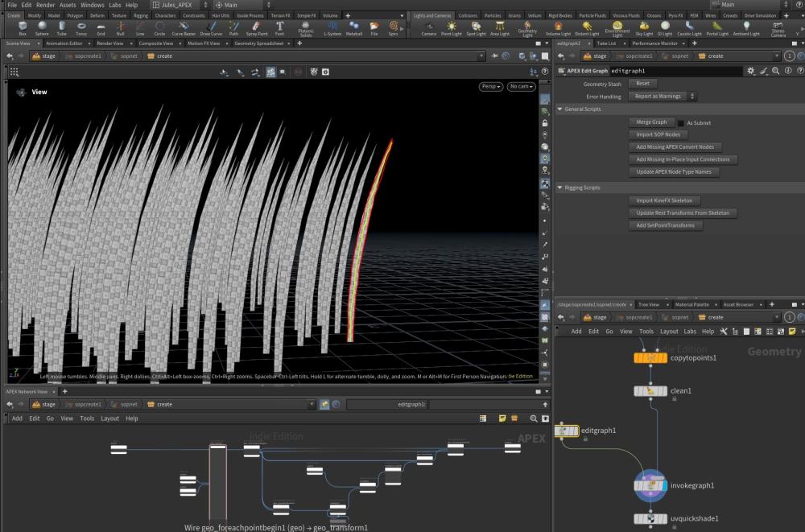Screen dimensions: 805x532
Task: Click Update APEX Node Type Names
Action: (674, 172)
